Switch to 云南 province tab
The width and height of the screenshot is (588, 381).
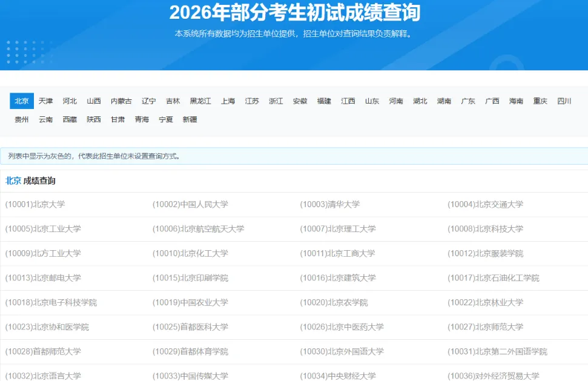click(x=46, y=119)
